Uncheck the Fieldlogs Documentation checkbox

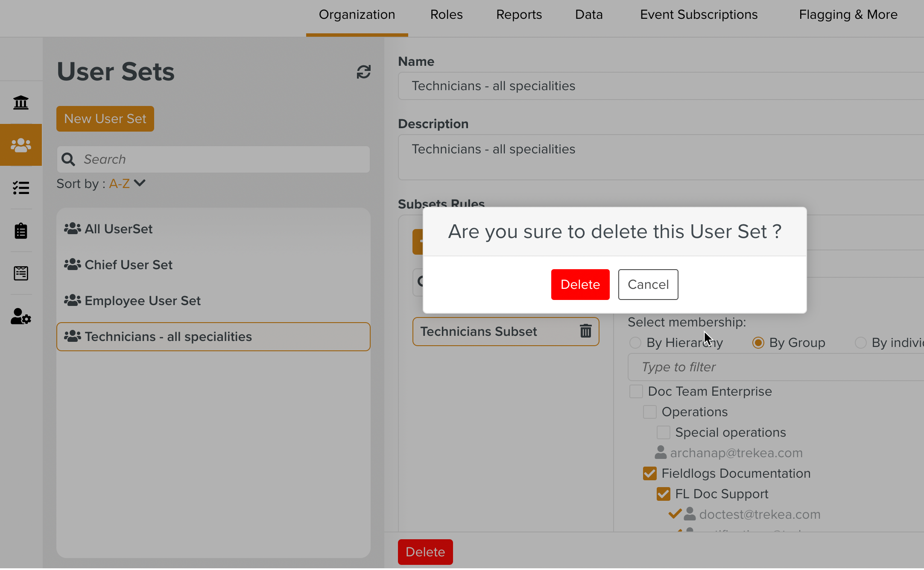click(649, 473)
